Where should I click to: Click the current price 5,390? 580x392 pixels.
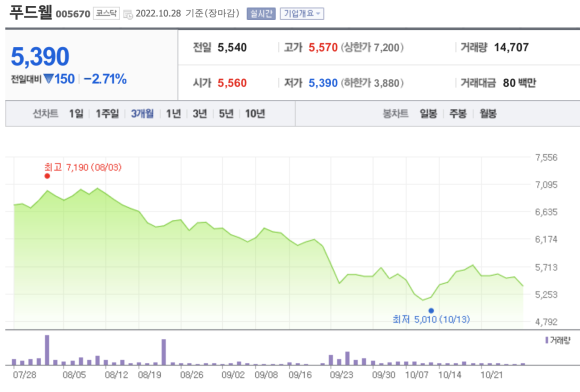coord(40,57)
